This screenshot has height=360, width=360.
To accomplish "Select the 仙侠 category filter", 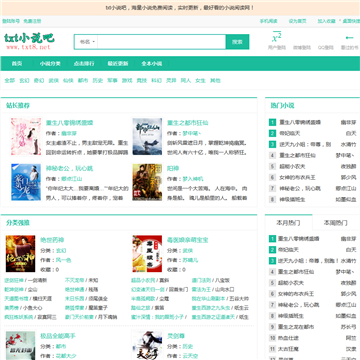I will tap(68, 80).
